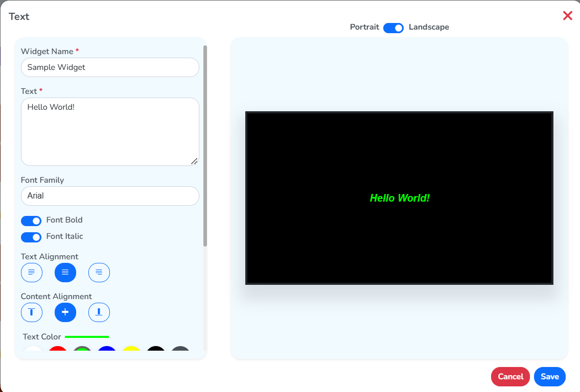
Task: Disable the Font Italic switch
Action: click(31, 237)
